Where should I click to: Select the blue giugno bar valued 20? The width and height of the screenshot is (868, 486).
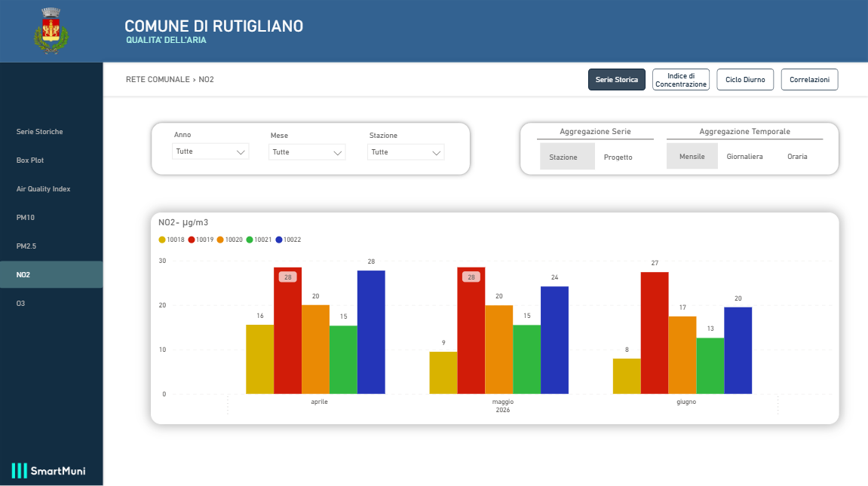pyautogui.click(x=738, y=350)
